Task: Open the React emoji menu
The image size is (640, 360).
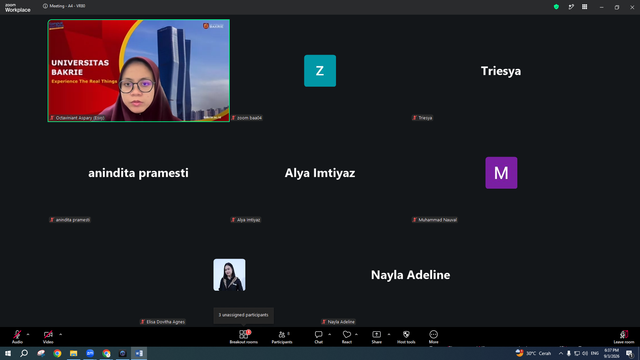Action: 347,337
